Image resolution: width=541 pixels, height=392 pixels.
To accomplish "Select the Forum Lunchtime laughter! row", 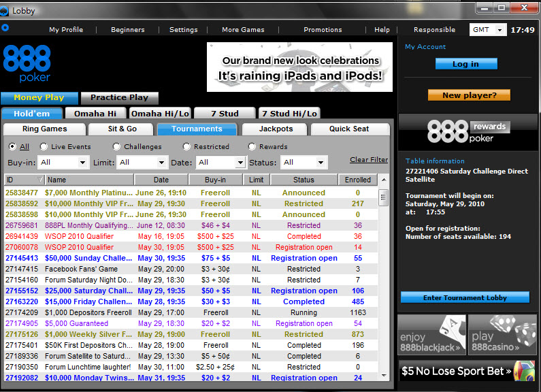I will (x=191, y=367).
